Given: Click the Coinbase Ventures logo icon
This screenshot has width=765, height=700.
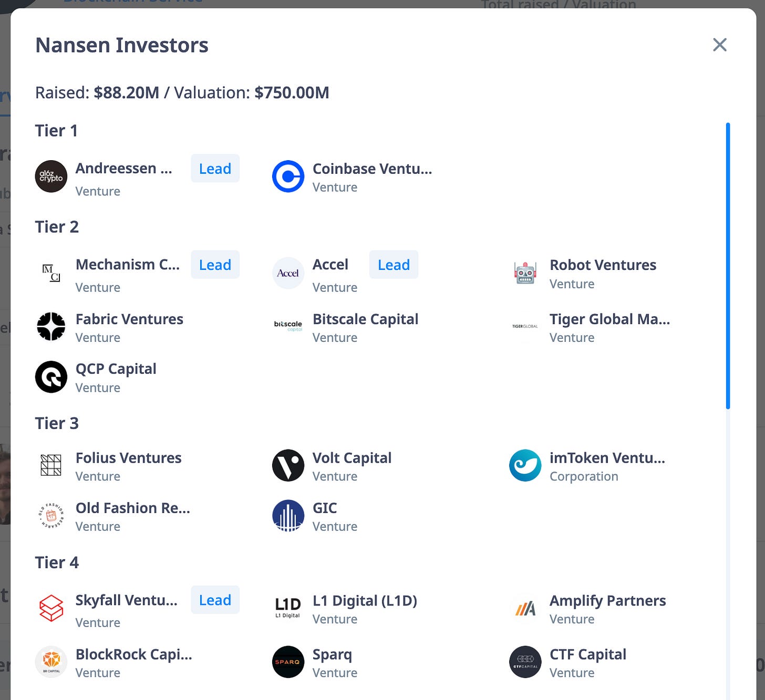Looking at the screenshot, I should tap(288, 176).
